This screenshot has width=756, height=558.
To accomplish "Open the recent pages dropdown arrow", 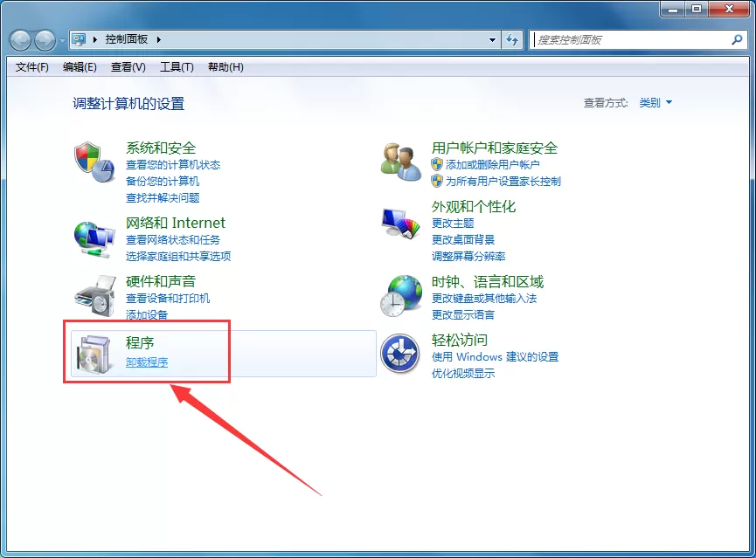I will point(62,40).
